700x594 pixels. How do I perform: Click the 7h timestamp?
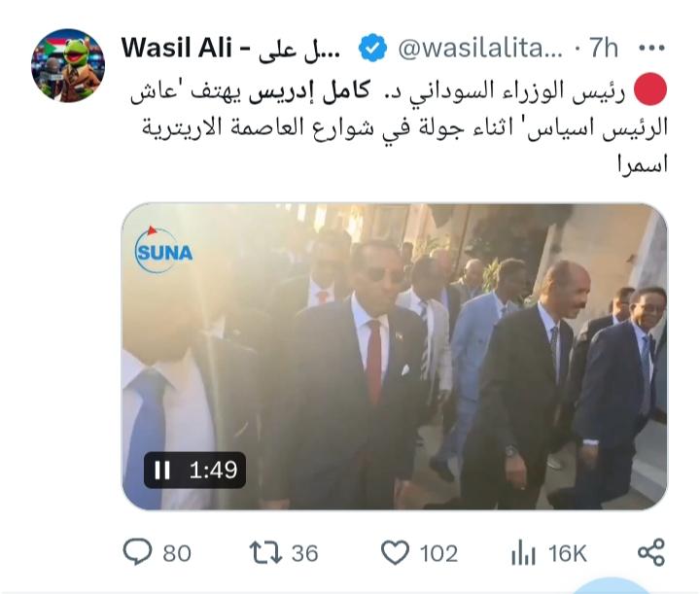coord(604,48)
